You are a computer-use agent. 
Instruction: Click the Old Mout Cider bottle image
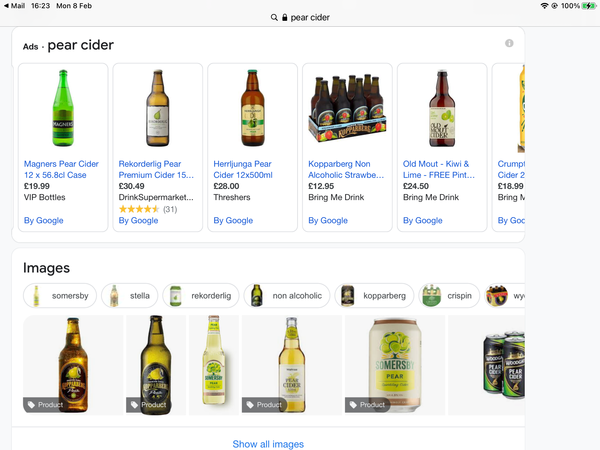(x=442, y=108)
